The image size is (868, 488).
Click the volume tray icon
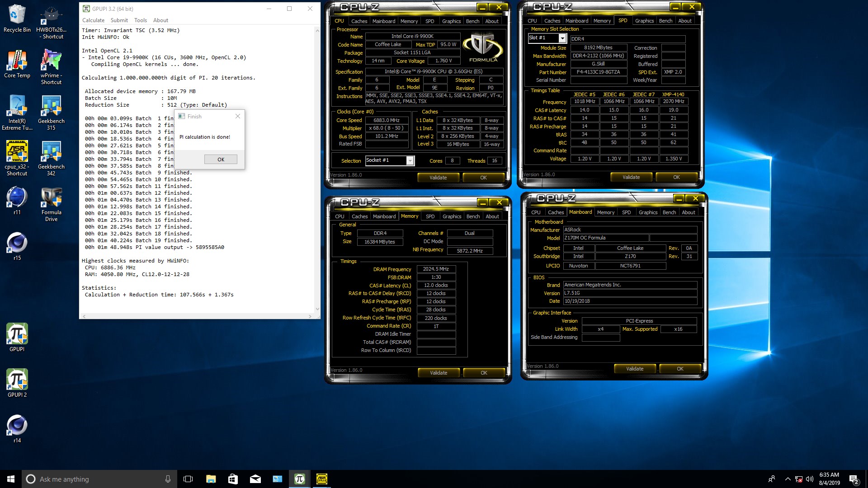pos(810,479)
